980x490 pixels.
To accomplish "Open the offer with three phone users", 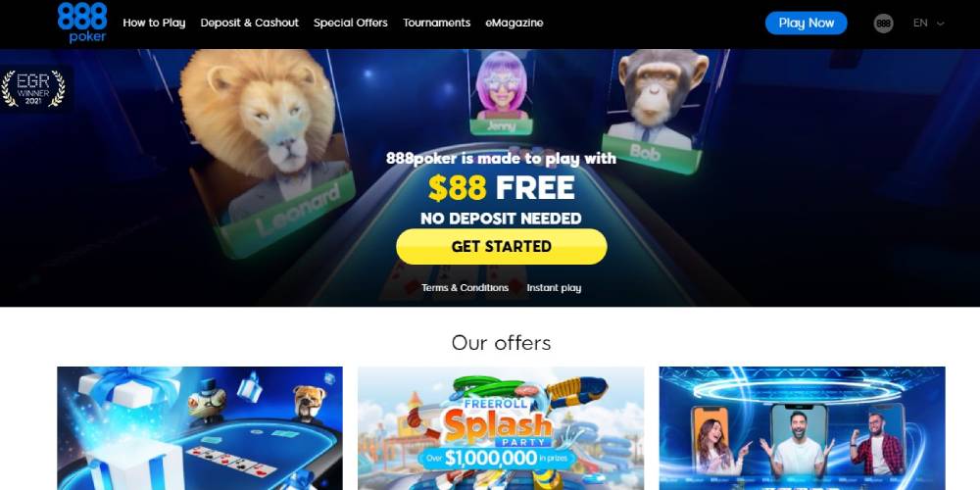I will pos(802,428).
